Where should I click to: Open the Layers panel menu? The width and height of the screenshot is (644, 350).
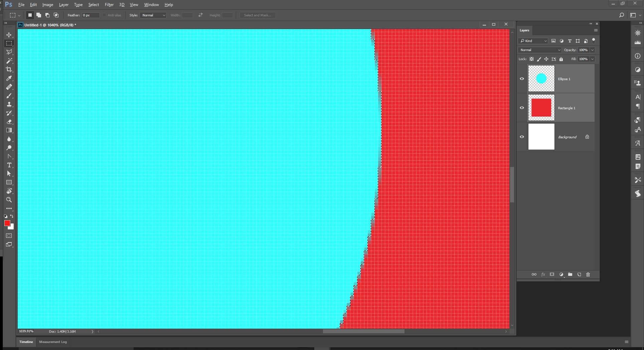(x=596, y=30)
